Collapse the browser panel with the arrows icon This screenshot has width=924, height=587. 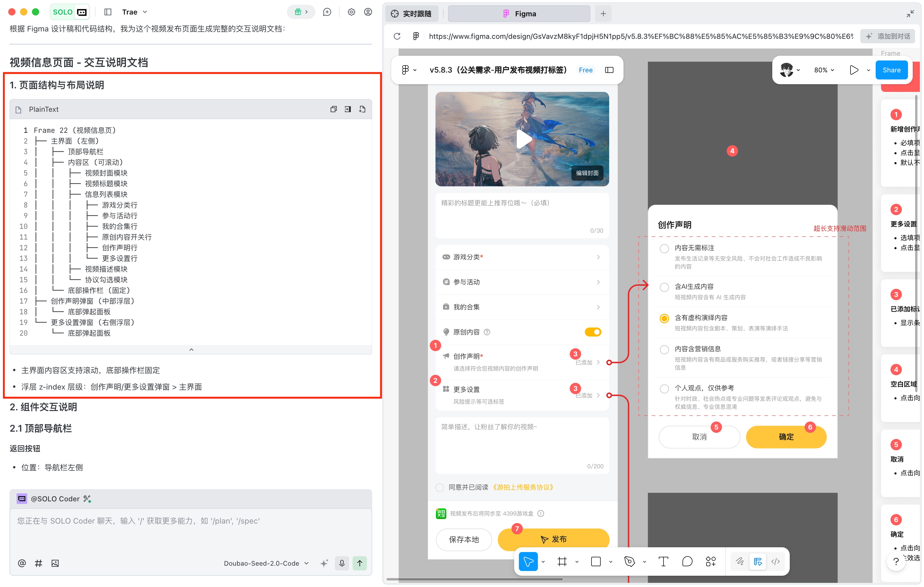pyautogui.click(x=910, y=14)
